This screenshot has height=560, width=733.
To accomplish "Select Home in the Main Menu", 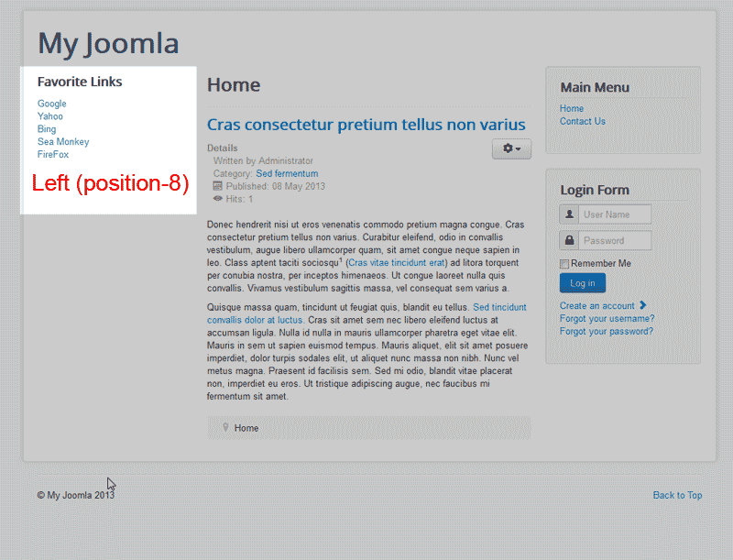I will tap(572, 108).
